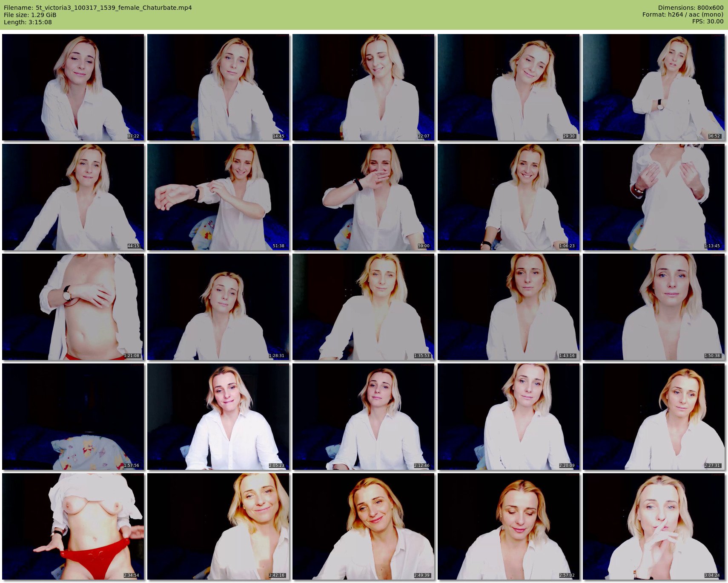Click the thumbnail marked 22:07
The width and height of the screenshot is (728, 583).
point(364,87)
